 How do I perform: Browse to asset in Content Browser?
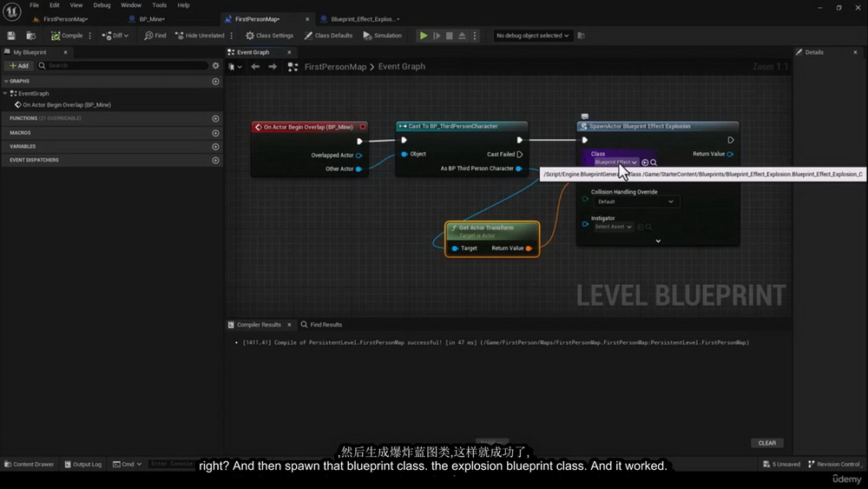coord(31,36)
